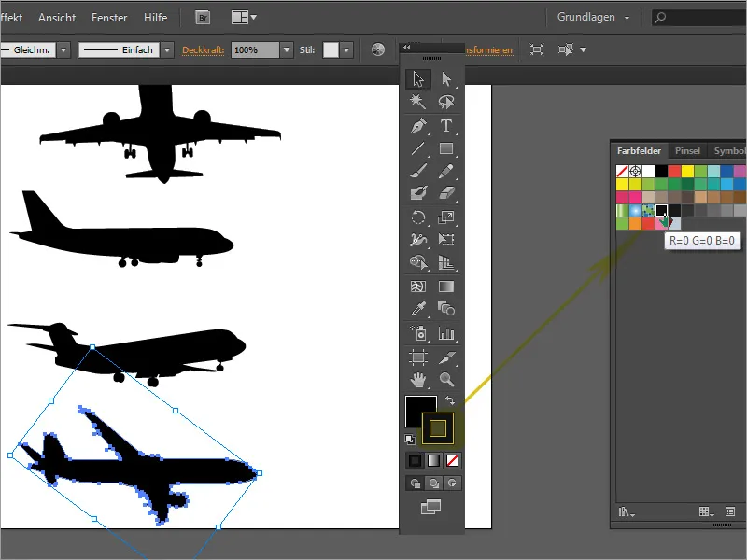This screenshot has width=747, height=560.
Task: Open the Recolor Artwork color wheel button
Action: click(378, 49)
